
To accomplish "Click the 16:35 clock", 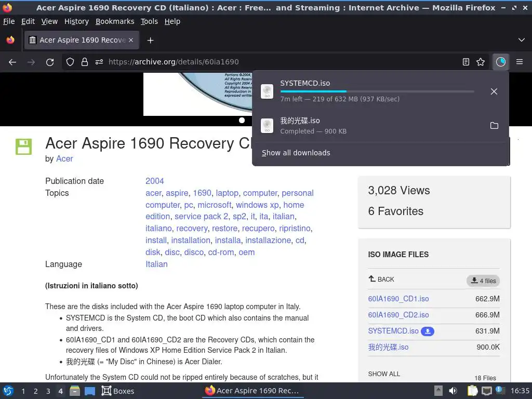I will [520, 391].
